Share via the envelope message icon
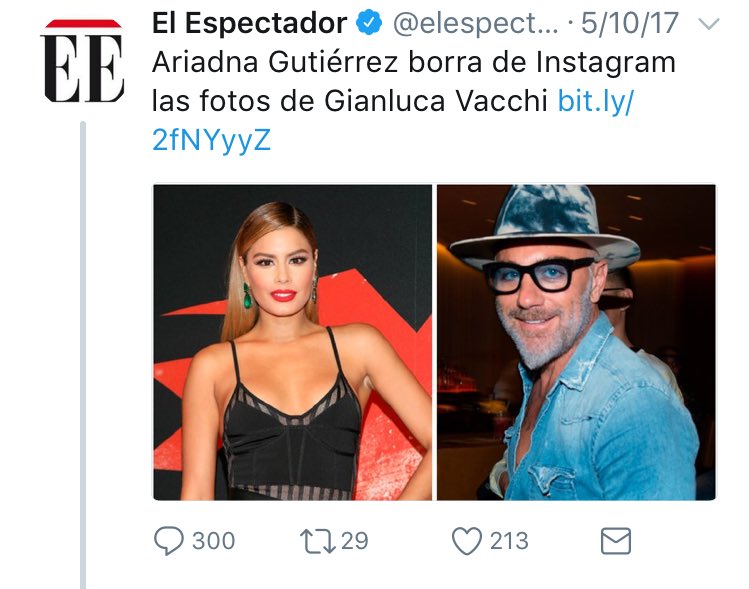Viewport: 749px width, 589px height. coord(616,541)
